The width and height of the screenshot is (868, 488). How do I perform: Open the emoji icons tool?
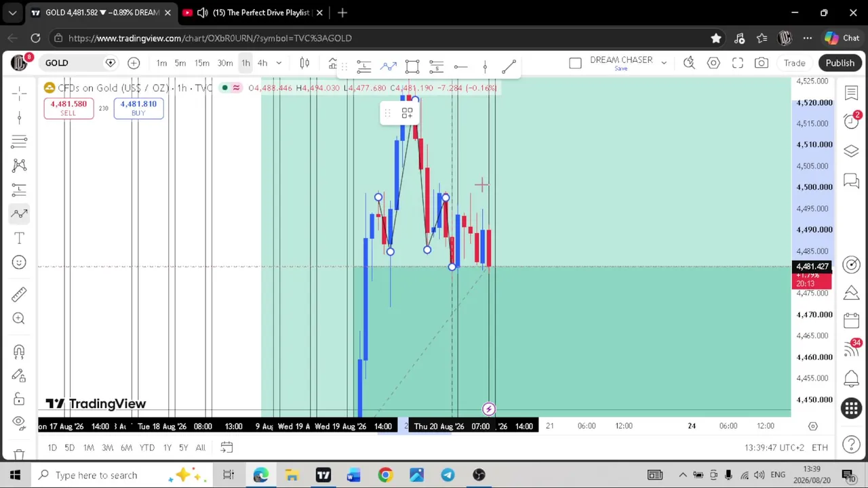pyautogui.click(x=19, y=262)
